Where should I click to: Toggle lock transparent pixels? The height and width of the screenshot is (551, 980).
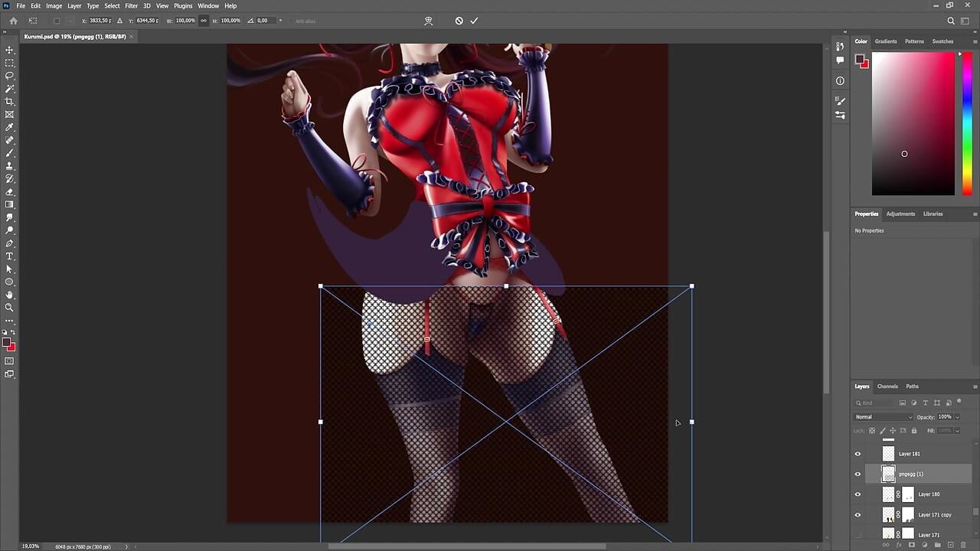click(x=872, y=431)
